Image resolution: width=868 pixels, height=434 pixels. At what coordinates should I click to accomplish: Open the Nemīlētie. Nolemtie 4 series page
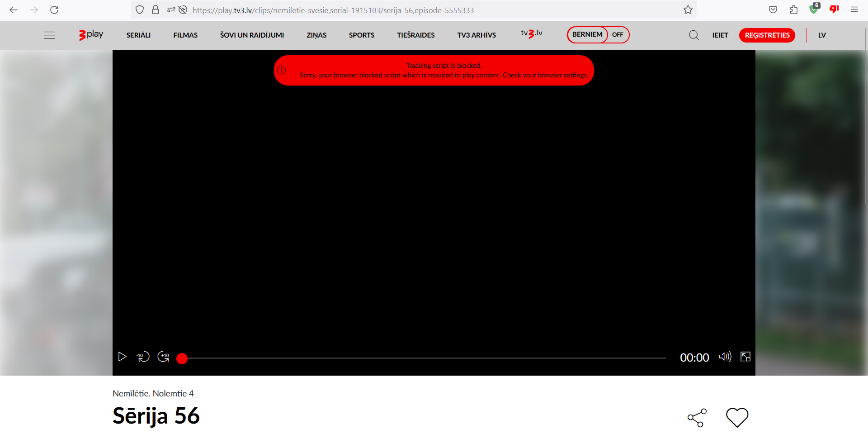153,393
